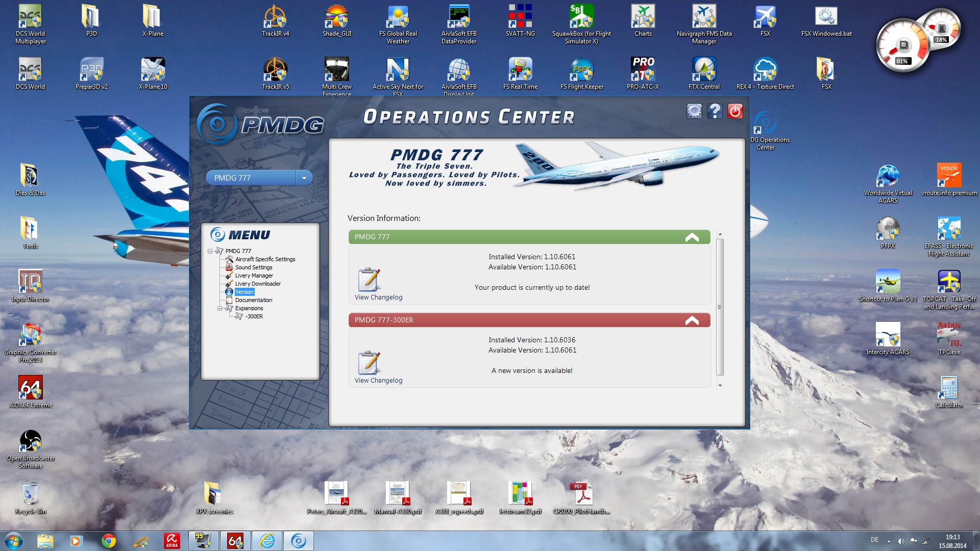The image size is (980, 551).
Task: Collapse the Expansions tree node
Action: 220,308
